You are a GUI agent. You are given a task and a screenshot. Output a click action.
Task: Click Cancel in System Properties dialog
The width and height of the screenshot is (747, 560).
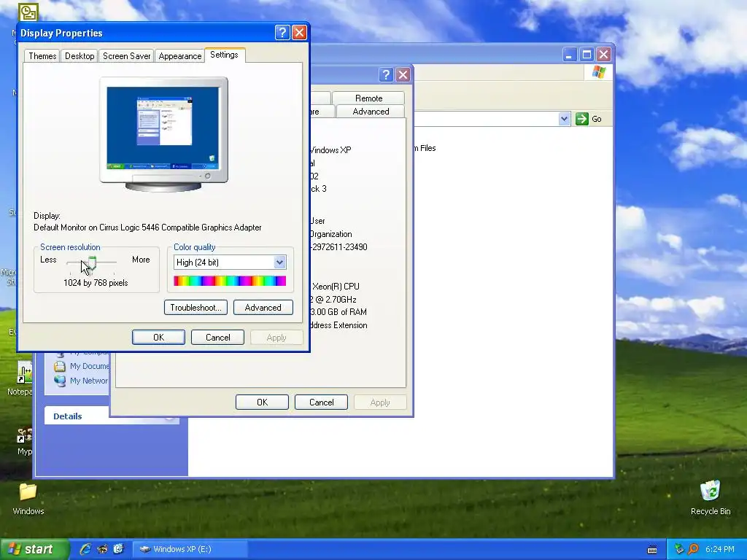point(322,402)
